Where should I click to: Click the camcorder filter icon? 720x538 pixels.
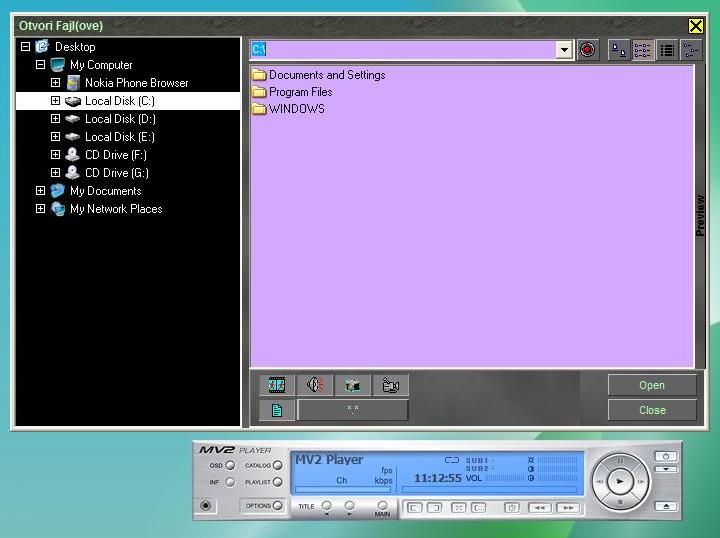point(390,385)
